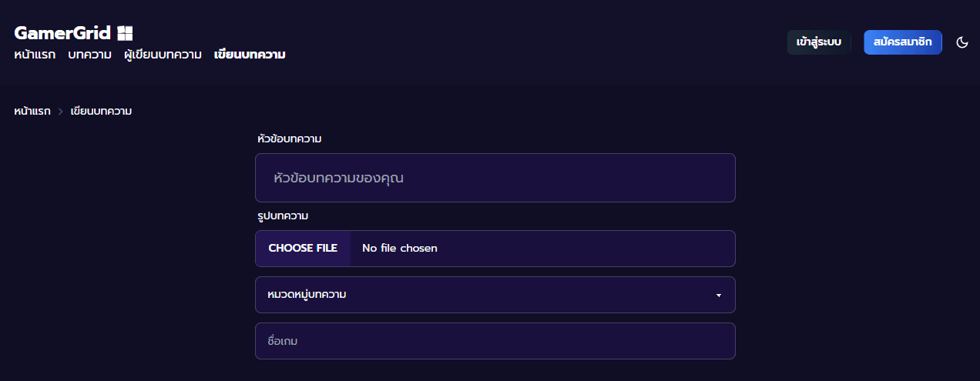Follow the หน้าแรก breadcrumb link
The width and height of the screenshot is (980, 381).
(x=32, y=112)
